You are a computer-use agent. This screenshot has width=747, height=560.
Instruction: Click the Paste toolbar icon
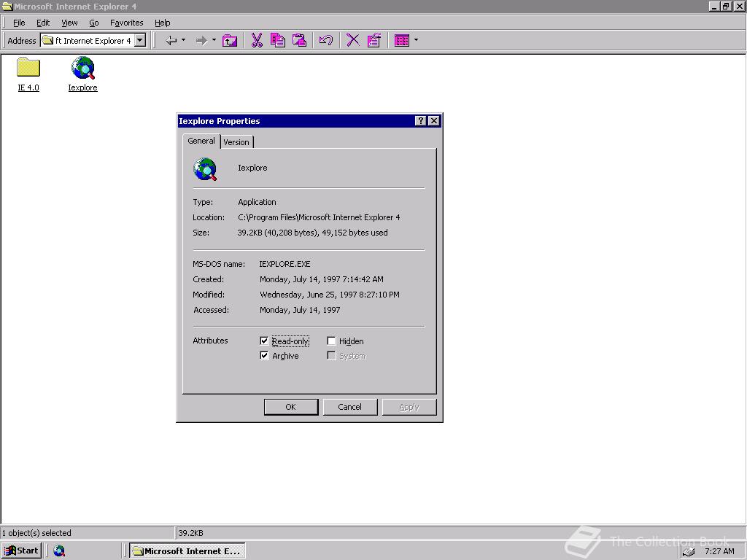299,41
